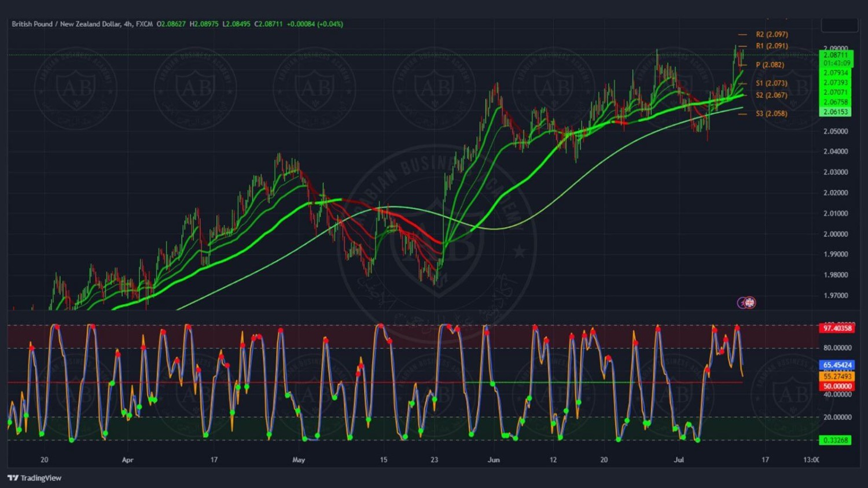Click the TradingView logo
The width and height of the screenshot is (868, 488).
point(34,478)
